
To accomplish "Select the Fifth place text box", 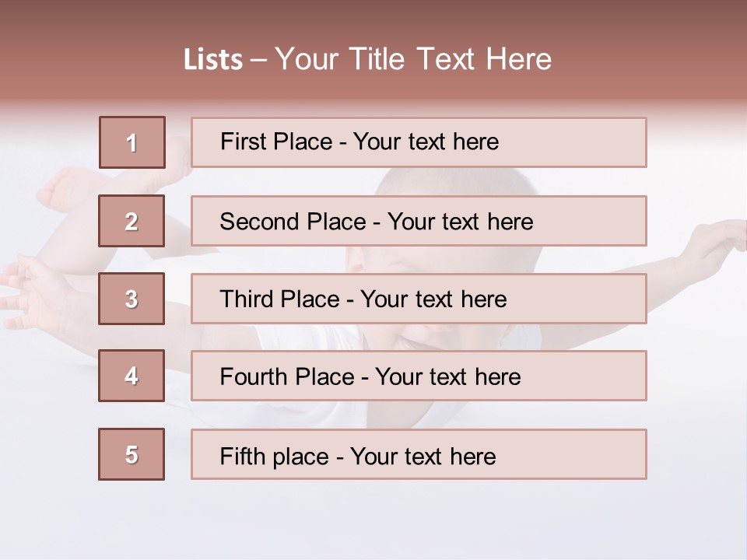I will 419,454.
